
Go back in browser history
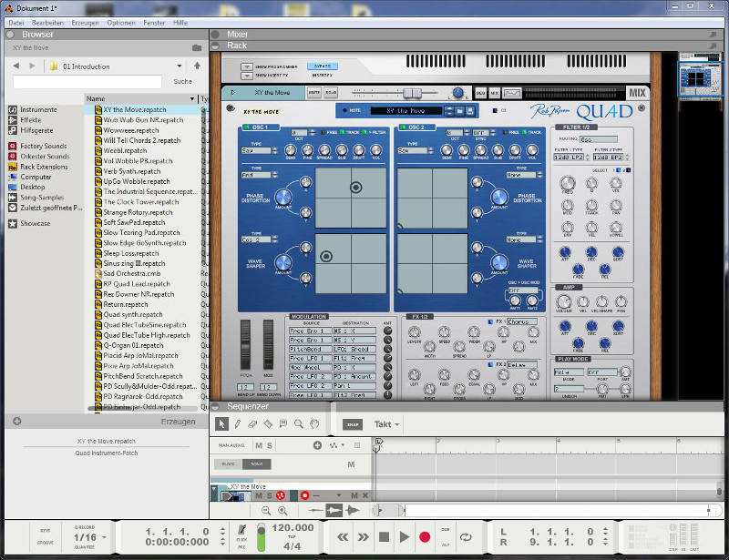click(x=16, y=66)
